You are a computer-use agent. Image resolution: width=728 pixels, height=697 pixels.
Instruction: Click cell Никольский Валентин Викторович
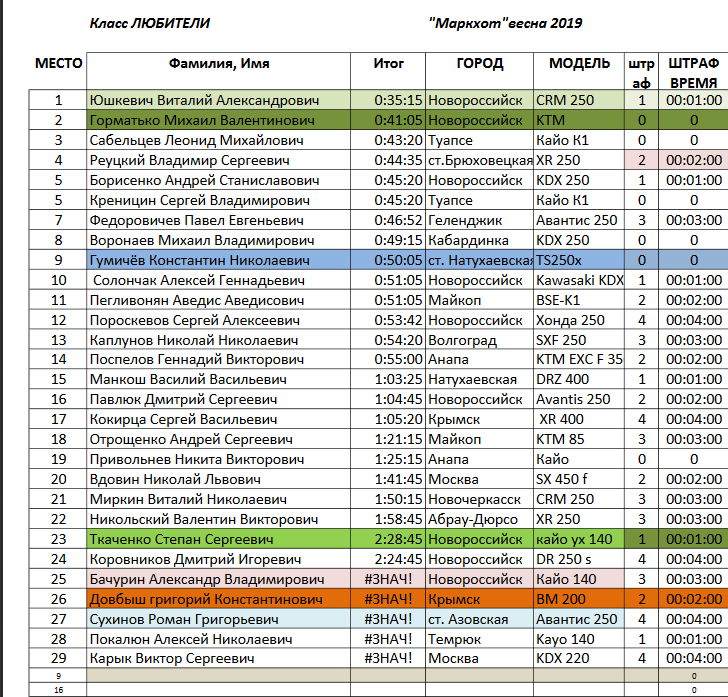tap(219, 519)
